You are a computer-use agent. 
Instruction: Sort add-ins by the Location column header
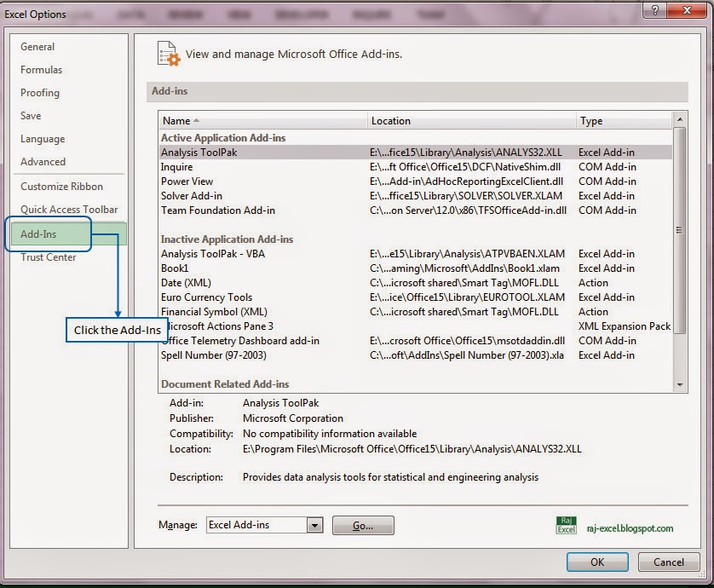click(472, 121)
